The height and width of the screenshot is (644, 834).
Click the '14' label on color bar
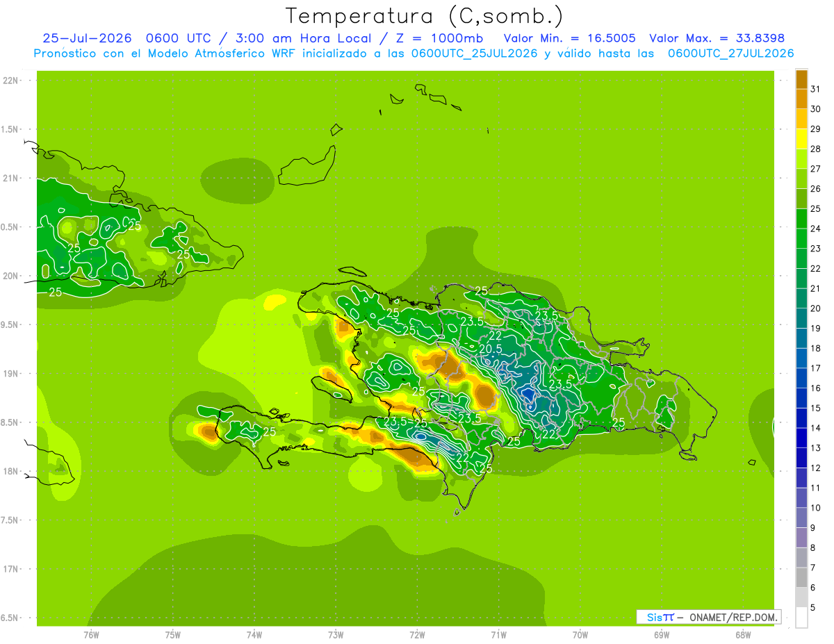pyautogui.click(x=815, y=428)
